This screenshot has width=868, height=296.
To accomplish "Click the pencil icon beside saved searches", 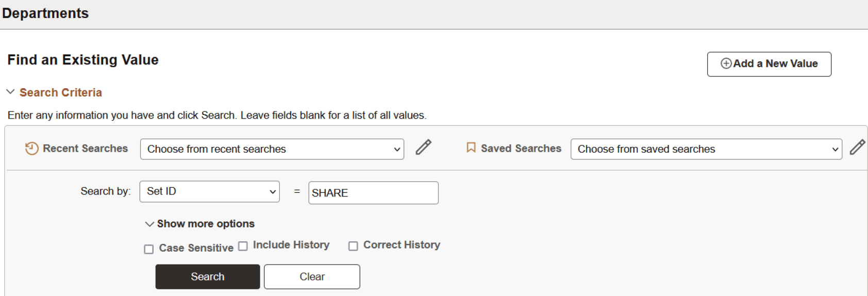I will tap(857, 147).
